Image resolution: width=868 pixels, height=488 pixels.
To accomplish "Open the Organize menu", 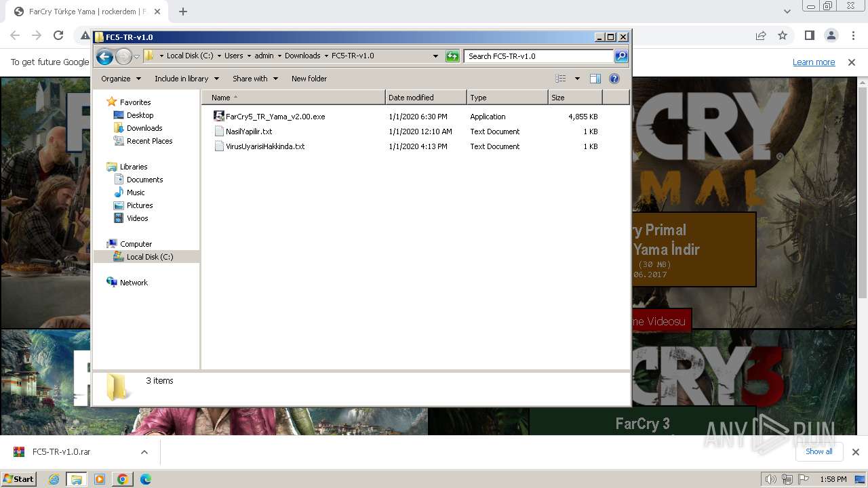I will pos(121,79).
